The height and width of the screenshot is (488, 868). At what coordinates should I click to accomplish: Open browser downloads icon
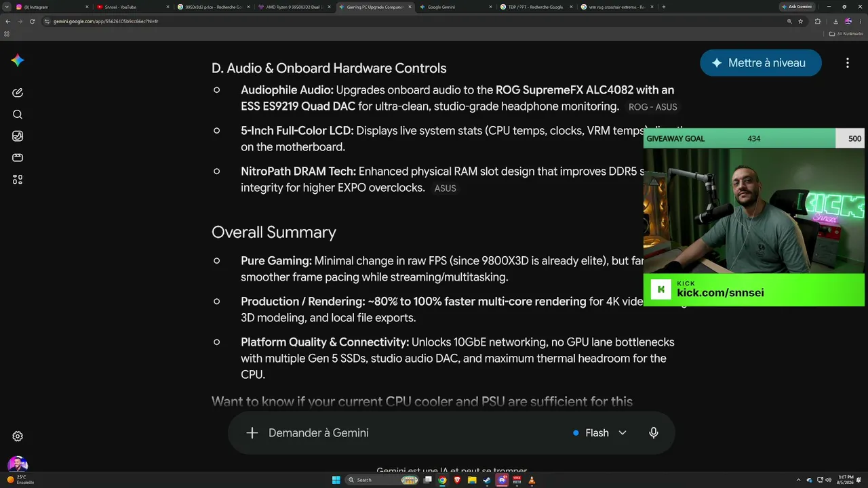[835, 21]
